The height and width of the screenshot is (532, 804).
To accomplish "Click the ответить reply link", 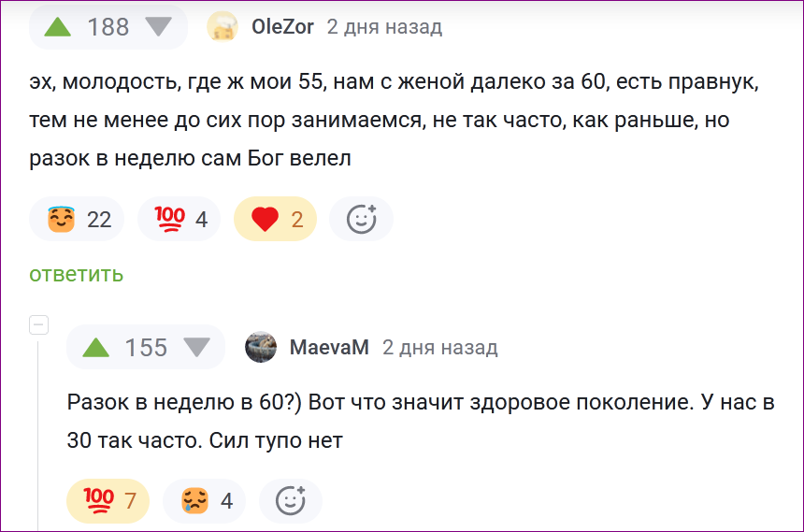I will point(76,274).
